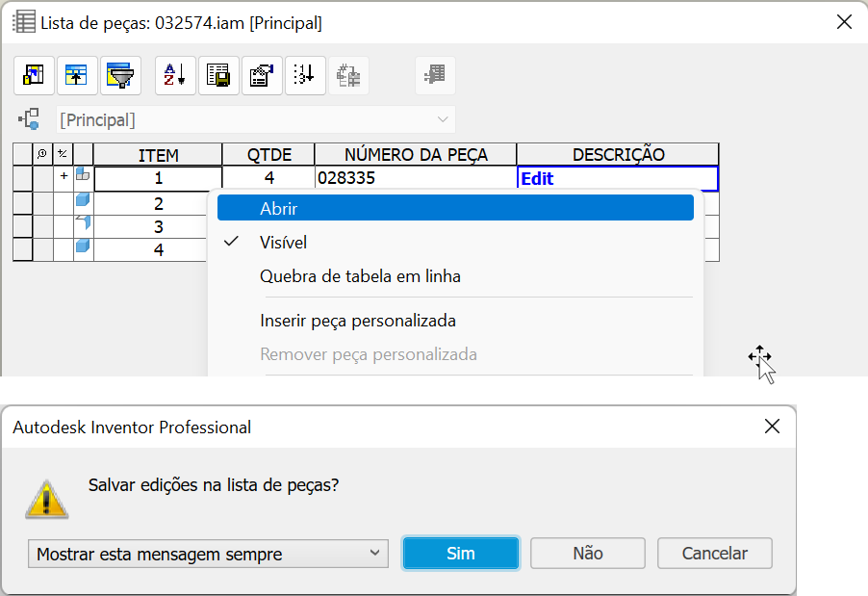Click the Renumber Items toolbar icon
Image resolution: width=868 pixels, height=596 pixels.
pyautogui.click(x=305, y=75)
